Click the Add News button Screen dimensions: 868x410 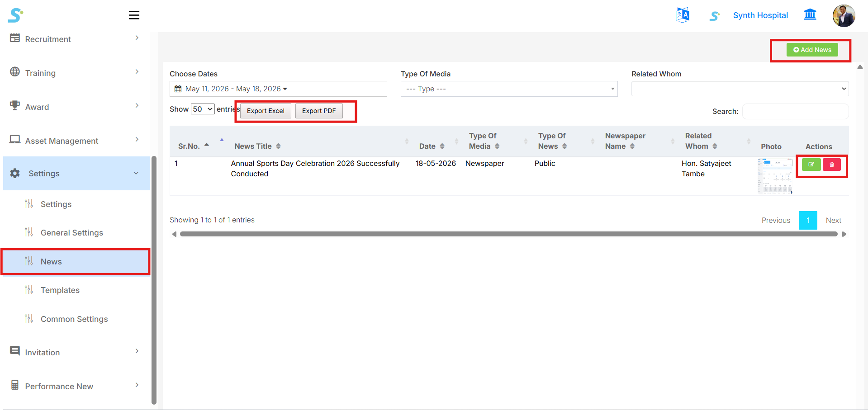(812, 50)
